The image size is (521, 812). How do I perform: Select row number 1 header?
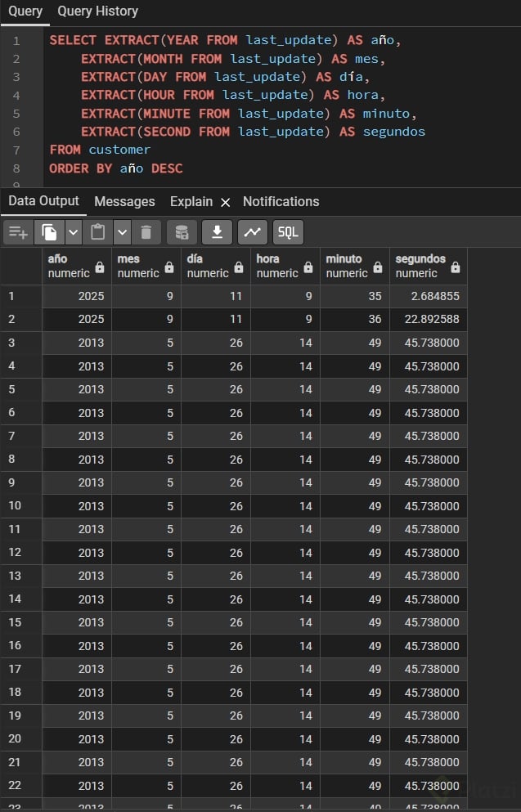coord(20,296)
